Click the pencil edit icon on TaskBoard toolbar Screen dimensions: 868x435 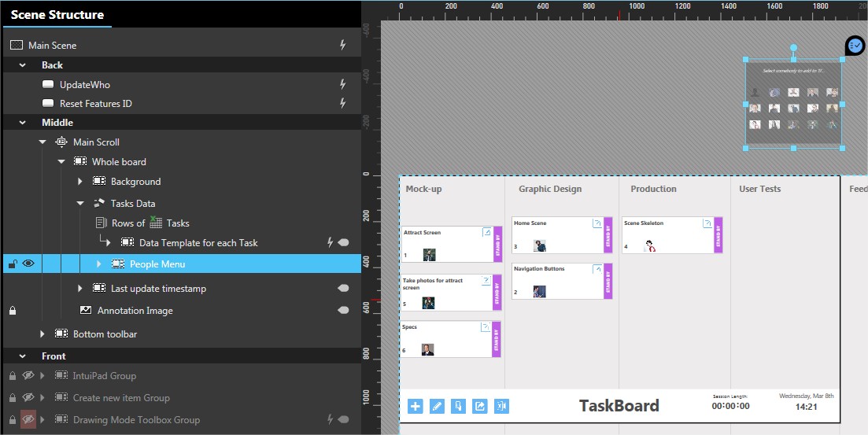(437, 406)
